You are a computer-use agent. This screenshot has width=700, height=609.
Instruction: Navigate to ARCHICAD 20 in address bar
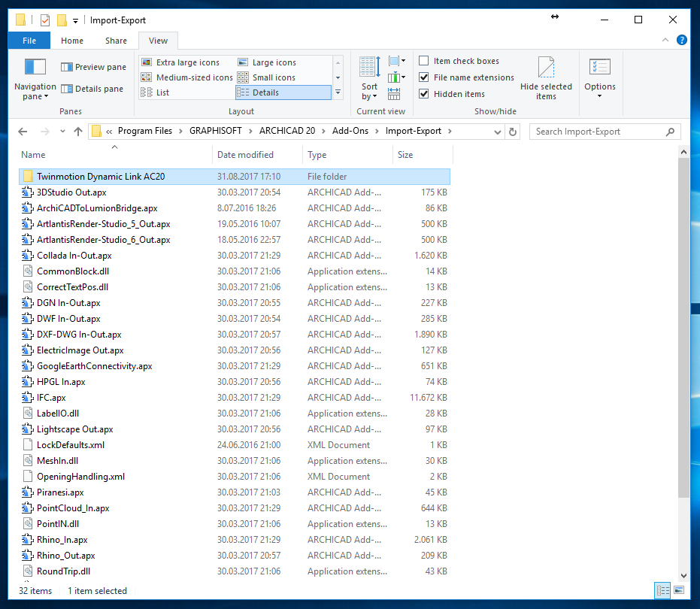(x=287, y=131)
